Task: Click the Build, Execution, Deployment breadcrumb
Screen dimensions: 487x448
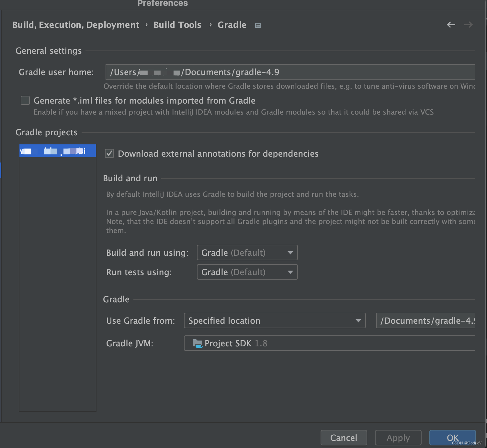Action: [76, 25]
